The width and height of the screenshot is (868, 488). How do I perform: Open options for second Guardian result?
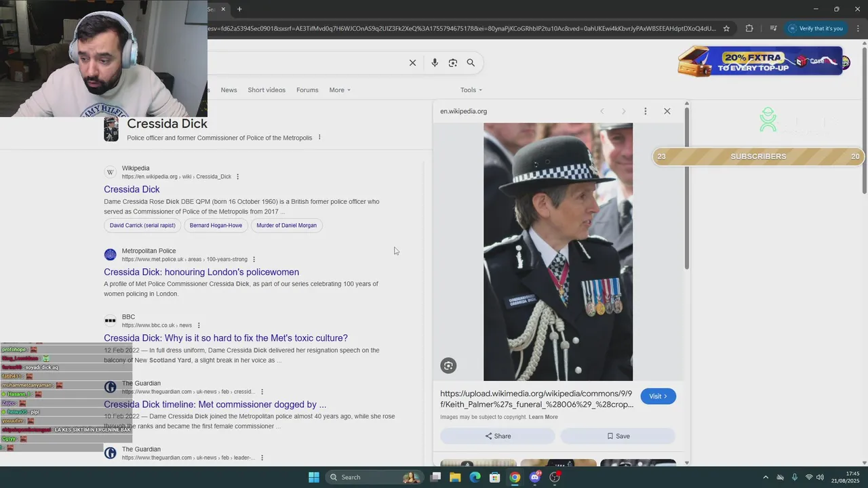point(262,458)
